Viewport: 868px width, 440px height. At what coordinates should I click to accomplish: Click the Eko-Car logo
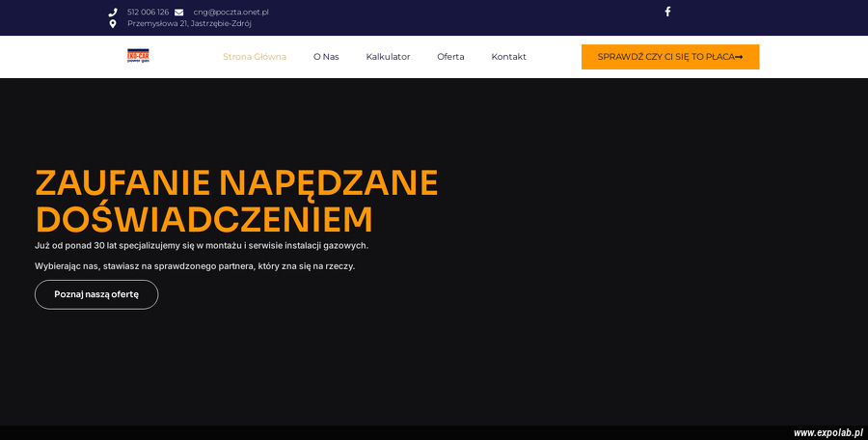click(138, 57)
